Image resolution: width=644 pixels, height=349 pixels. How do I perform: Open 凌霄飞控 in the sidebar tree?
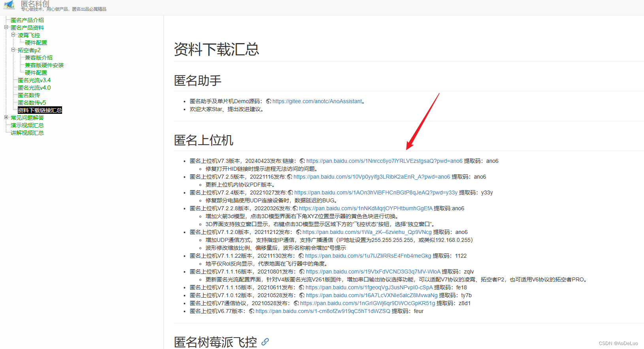click(29, 35)
